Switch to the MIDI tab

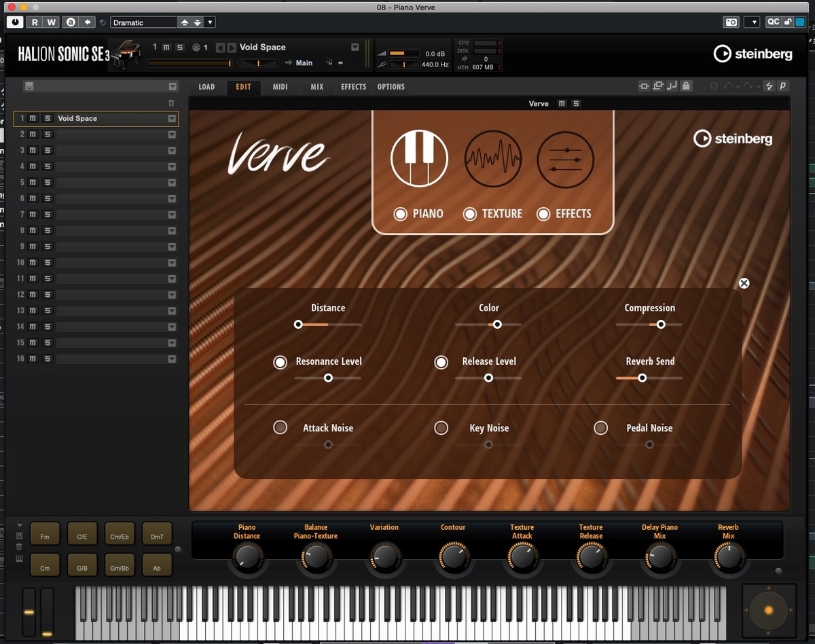[x=280, y=87]
